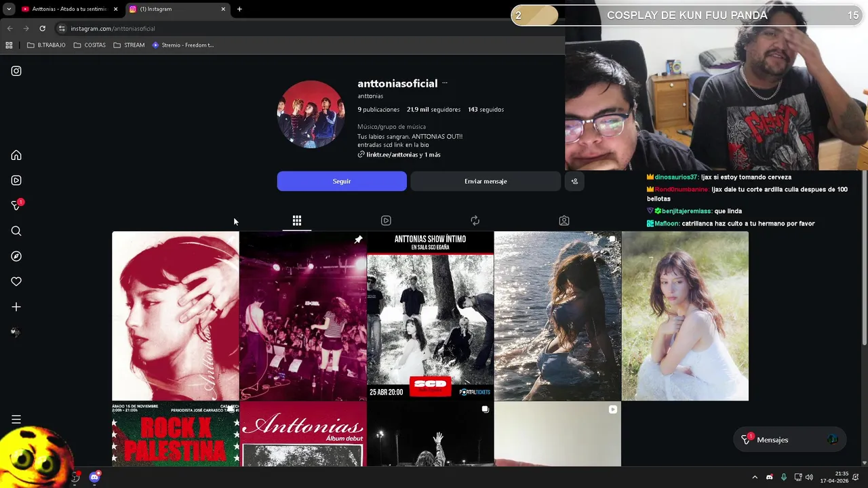Open Notifications heart icon in sidebar
Image resolution: width=868 pixels, height=488 pixels.
[x=16, y=281]
